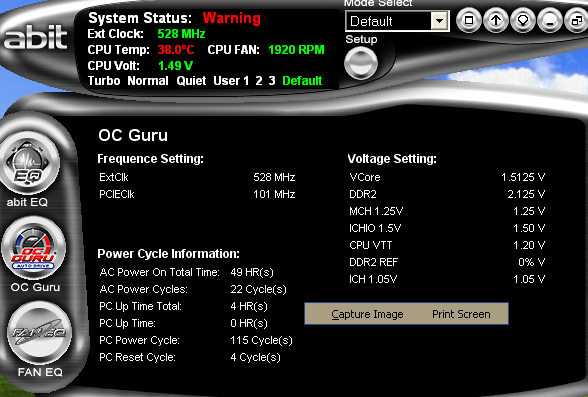Image resolution: width=588 pixels, height=397 pixels.
Task: Click the Voltage Setting heading
Action: (x=392, y=159)
